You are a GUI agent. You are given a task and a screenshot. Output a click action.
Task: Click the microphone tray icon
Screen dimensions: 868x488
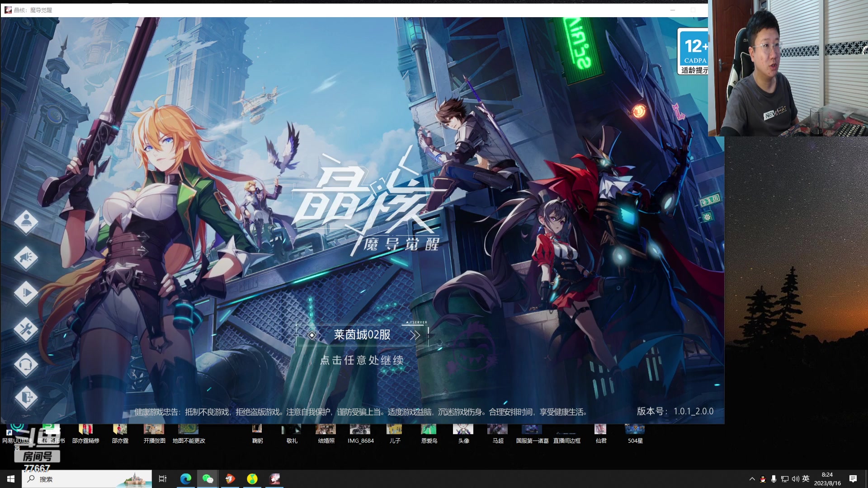click(x=774, y=479)
